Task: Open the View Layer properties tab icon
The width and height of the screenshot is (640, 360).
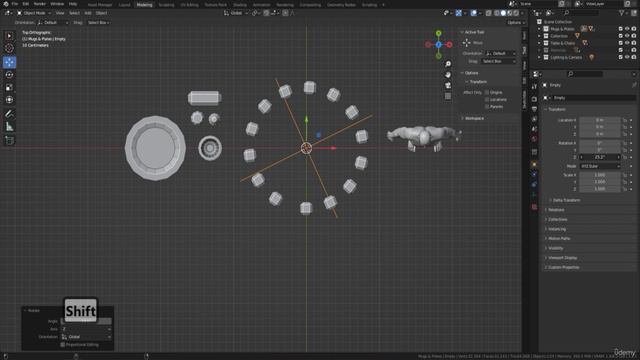Action: click(534, 119)
